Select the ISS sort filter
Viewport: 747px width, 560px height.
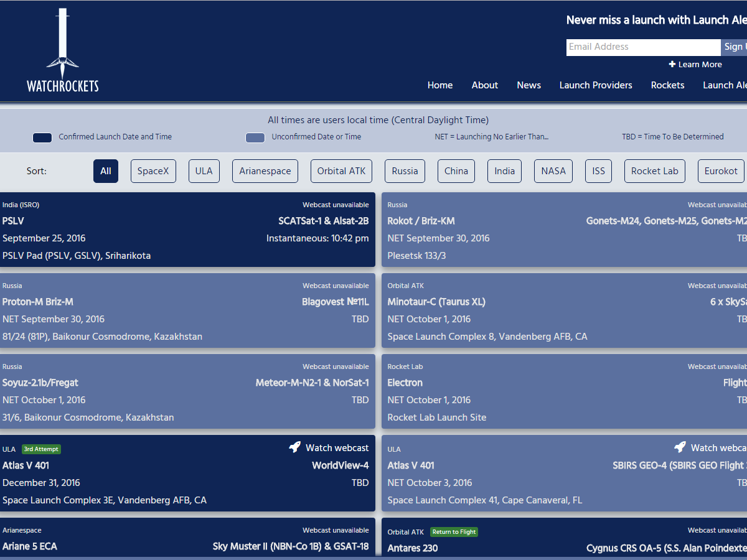[x=599, y=171]
